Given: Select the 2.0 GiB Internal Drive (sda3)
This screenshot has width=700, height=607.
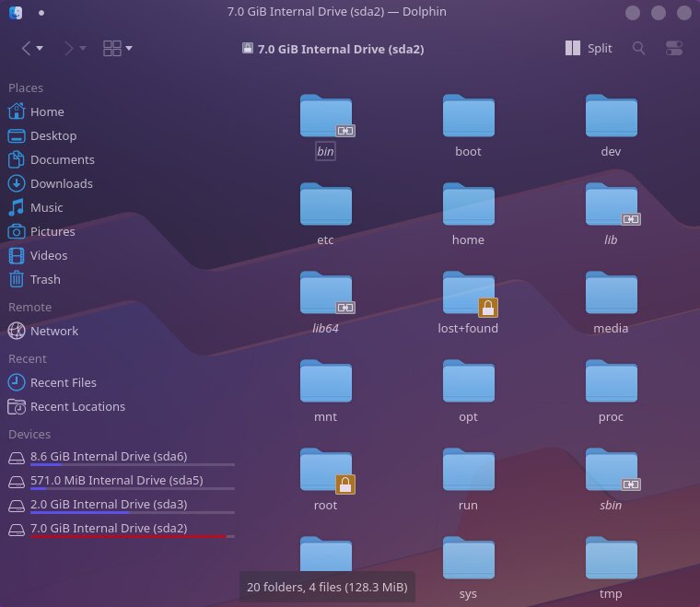Looking at the screenshot, I should click(108, 504).
